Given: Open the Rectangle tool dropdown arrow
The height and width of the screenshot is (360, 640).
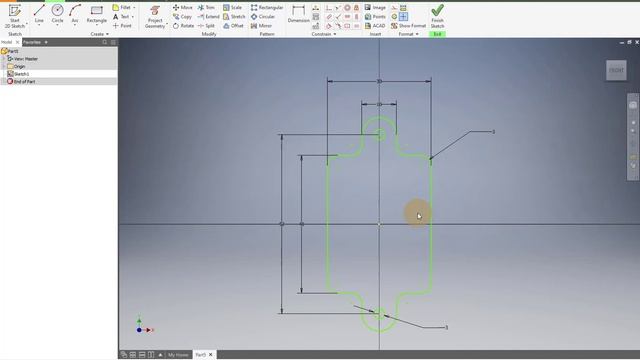Looking at the screenshot, I should point(97,25).
